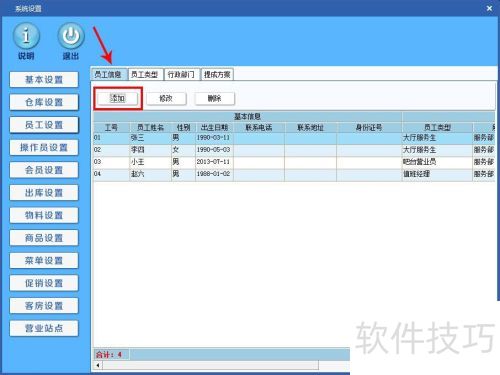The height and width of the screenshot is (375, 500).
Task: Switch to the 员工类型 tab
Action: coord(145,74)
